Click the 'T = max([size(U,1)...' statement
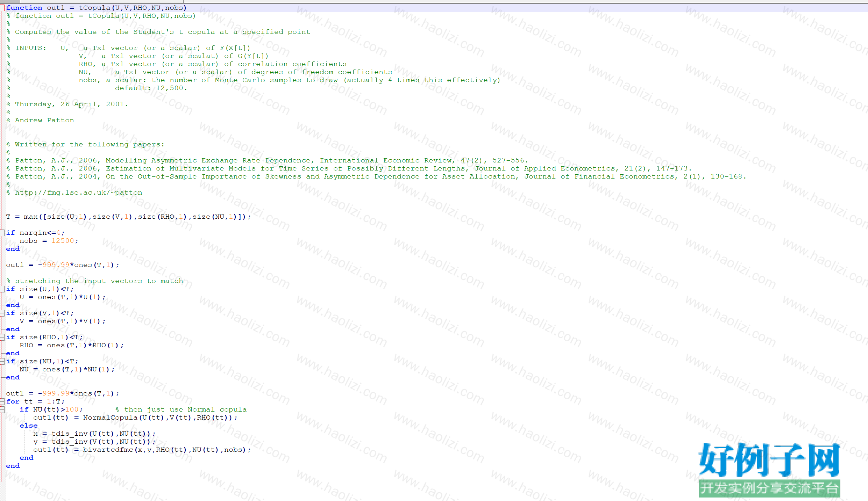This screenshot has height=501, width=868. (128, 217)
